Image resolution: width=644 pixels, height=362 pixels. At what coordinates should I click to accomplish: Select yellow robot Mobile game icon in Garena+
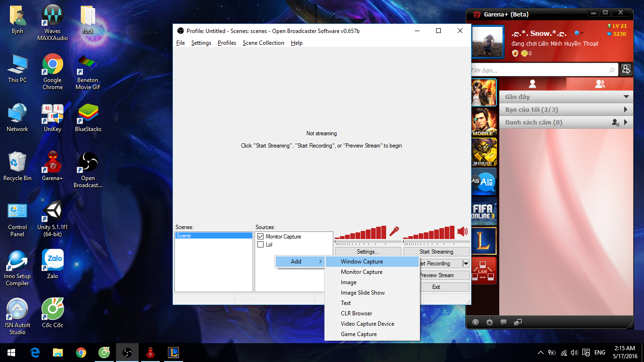click(484, 152)
